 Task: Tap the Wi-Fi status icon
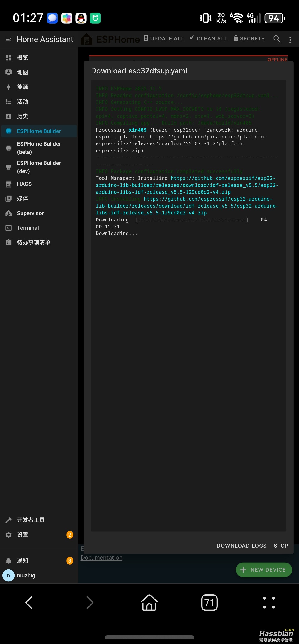(237, 18)
